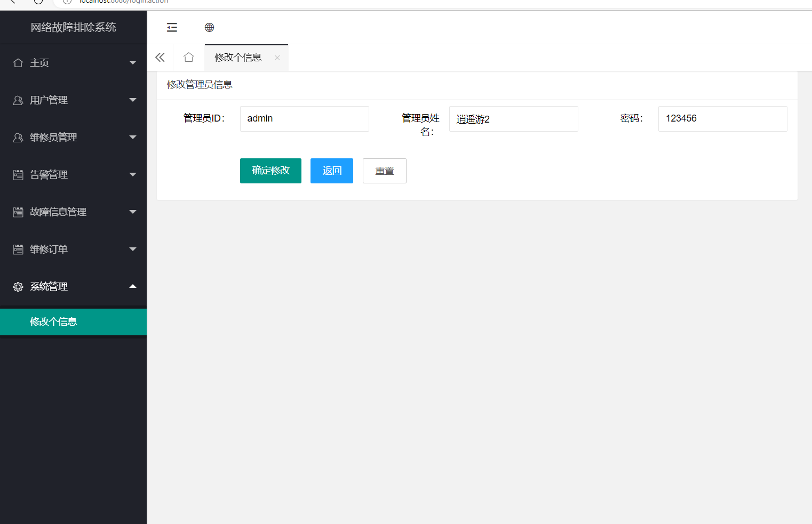This screenshot has height=524, width=812.
Task: Select the 主页 home icon in sidebar
Action: pyautogui.click(x=18, y=62)
